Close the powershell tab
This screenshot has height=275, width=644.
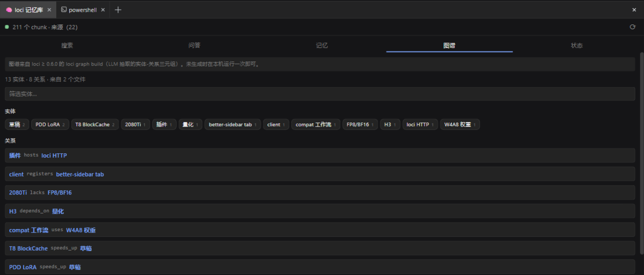[x=103, y=10]
